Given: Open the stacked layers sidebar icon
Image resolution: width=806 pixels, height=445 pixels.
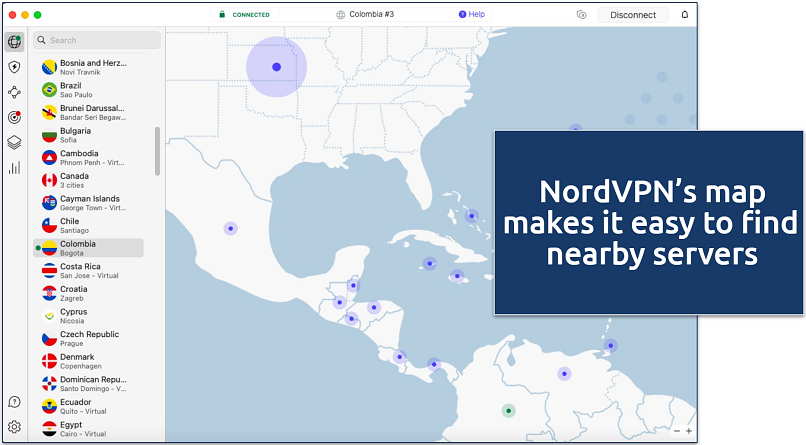Looking at the screenshot, I should pos(14,142).
